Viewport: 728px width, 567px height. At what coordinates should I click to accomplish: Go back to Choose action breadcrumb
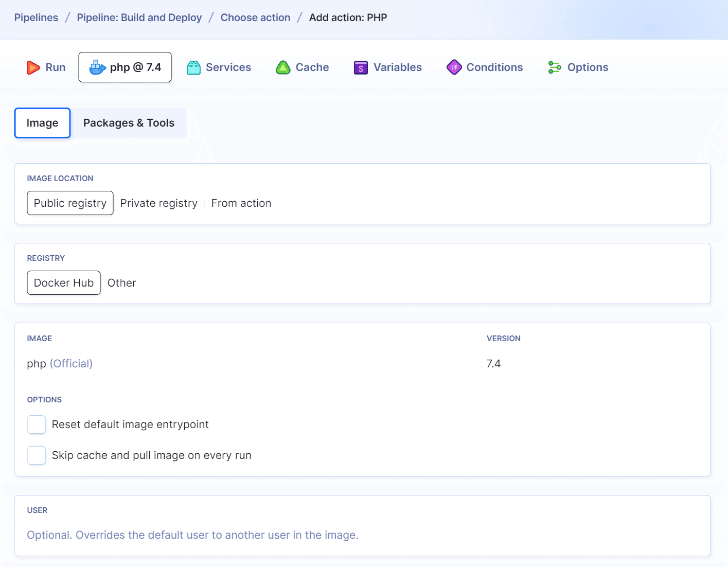click(x=255, y=17)
